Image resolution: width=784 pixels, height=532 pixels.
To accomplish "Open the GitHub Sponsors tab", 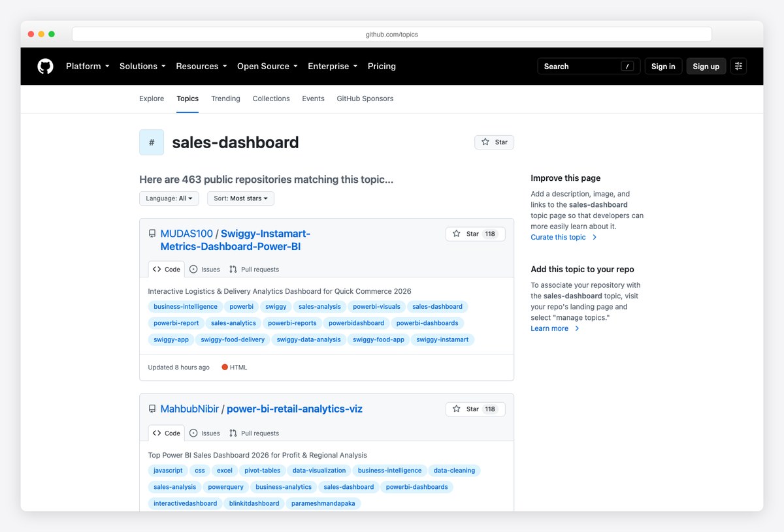I will (x=365, y=99).
